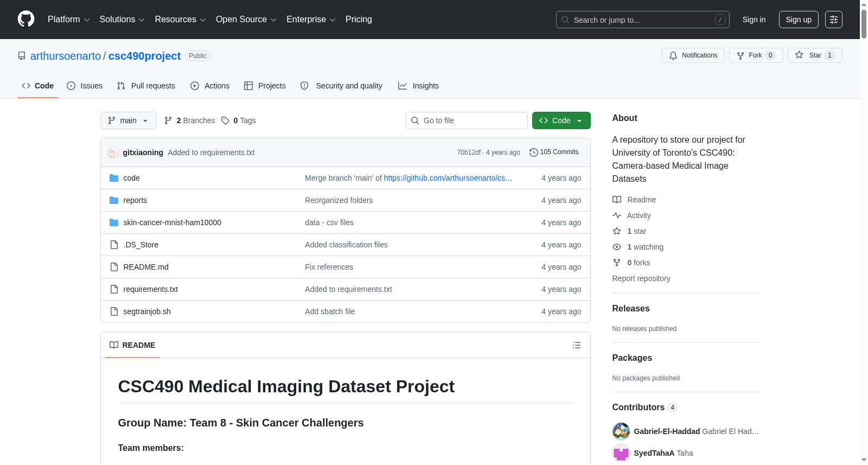868x465 pixels.
Task: Open the arthursoenarto owner link
Action: (66, 56)
